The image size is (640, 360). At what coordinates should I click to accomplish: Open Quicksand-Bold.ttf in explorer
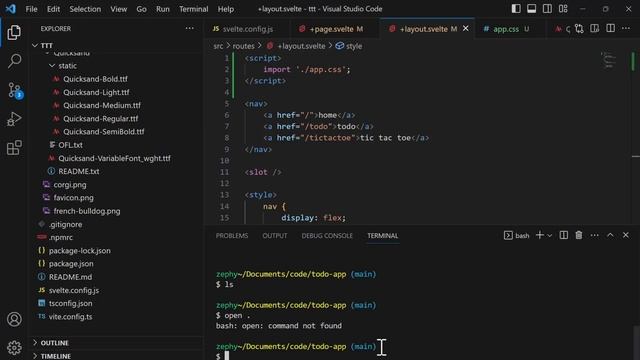pos(95,79)
